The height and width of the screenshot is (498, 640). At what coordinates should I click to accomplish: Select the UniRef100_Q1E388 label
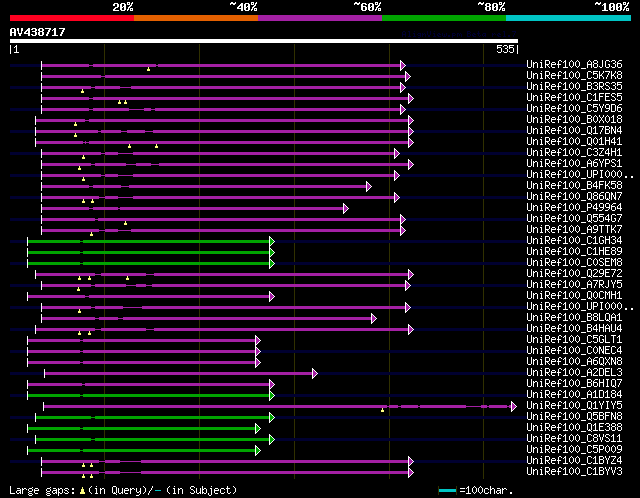574,428
